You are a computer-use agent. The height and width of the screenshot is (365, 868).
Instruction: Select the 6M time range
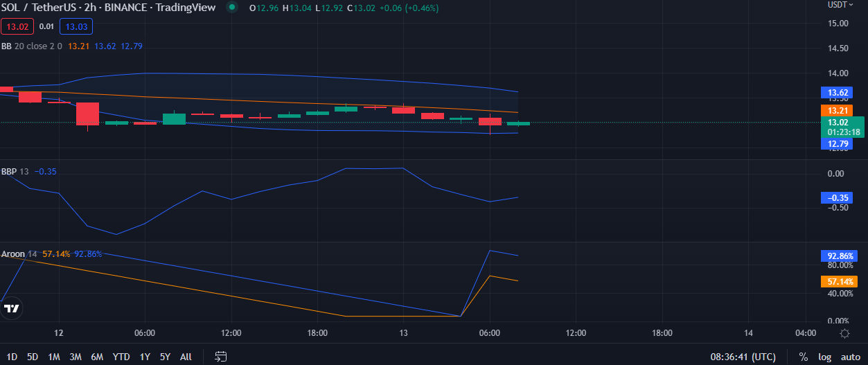pyautogui.click(x=97, y=357)
